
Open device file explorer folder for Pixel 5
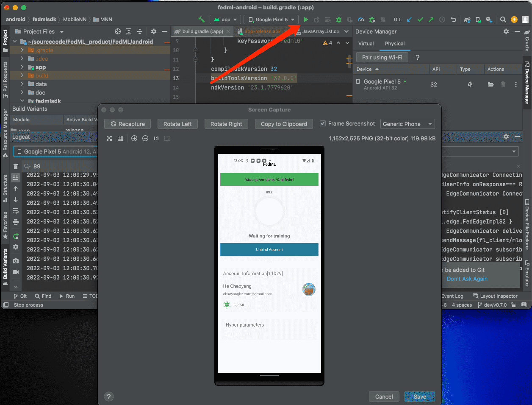click(x=490, y=84)
